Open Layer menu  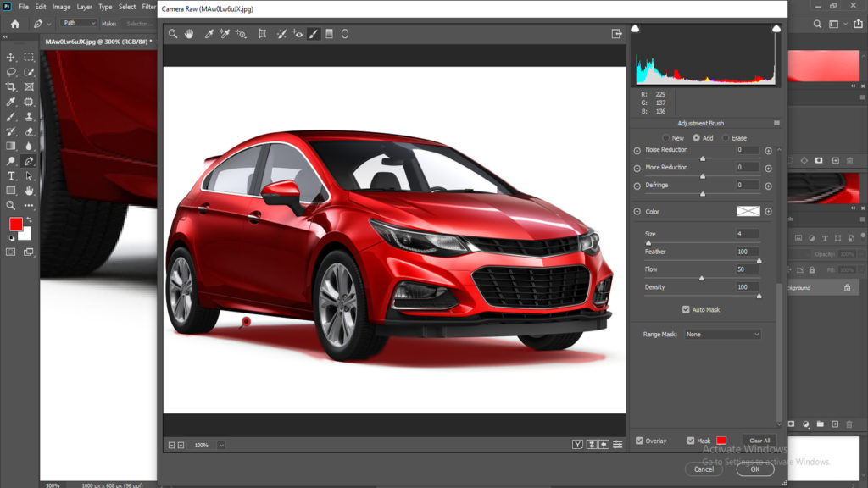tap(85, 7)
